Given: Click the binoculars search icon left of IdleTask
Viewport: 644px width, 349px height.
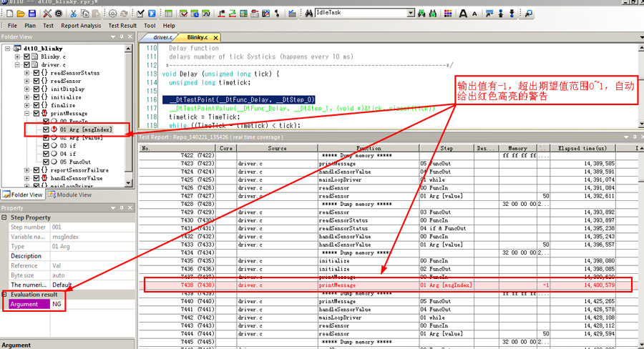Looking at the screenshot, I should tap(309, 14).
